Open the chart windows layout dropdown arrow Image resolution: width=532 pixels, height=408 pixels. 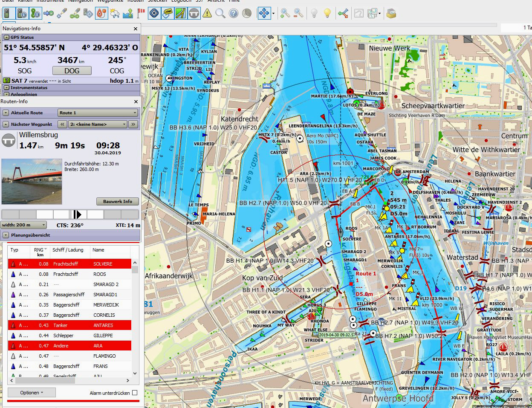[x=379, y=14]
